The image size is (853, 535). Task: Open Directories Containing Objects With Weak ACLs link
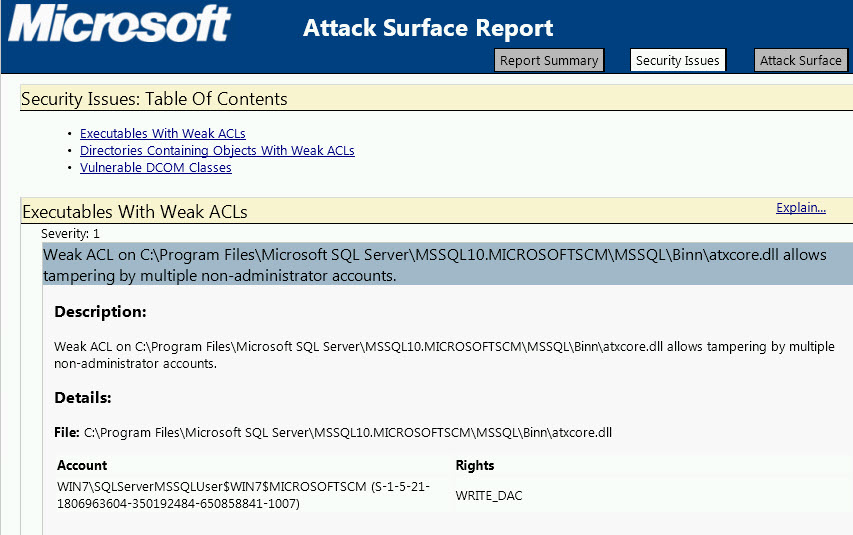pos(217,150)
